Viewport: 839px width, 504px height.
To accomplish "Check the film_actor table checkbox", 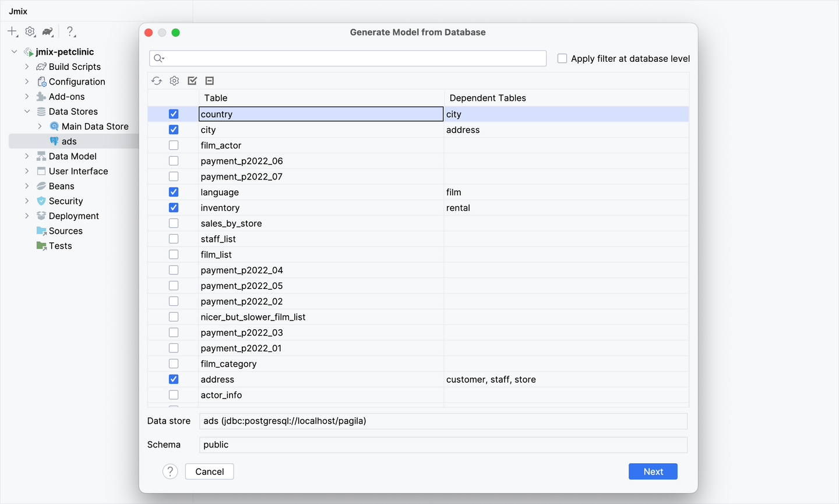I will pos(174,145).
